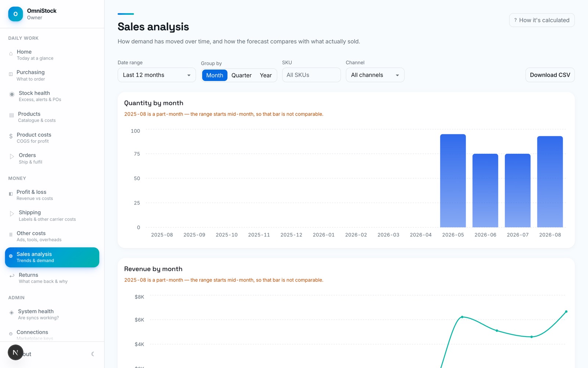Click the Home house icon
Screen dimensions: 588x368
11,54
